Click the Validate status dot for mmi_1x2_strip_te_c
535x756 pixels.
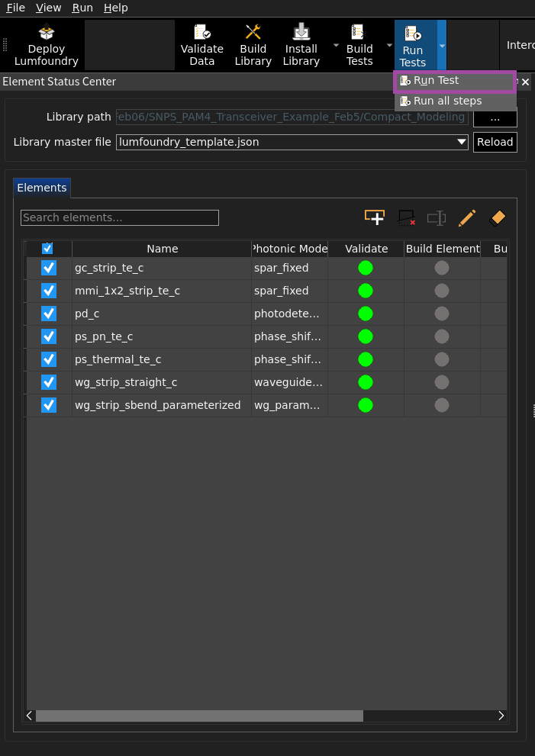(x=366, y=291)
